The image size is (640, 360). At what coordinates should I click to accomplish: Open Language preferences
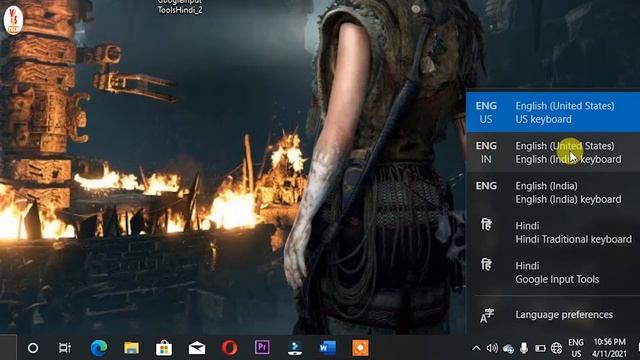click(x=553, y=315)
